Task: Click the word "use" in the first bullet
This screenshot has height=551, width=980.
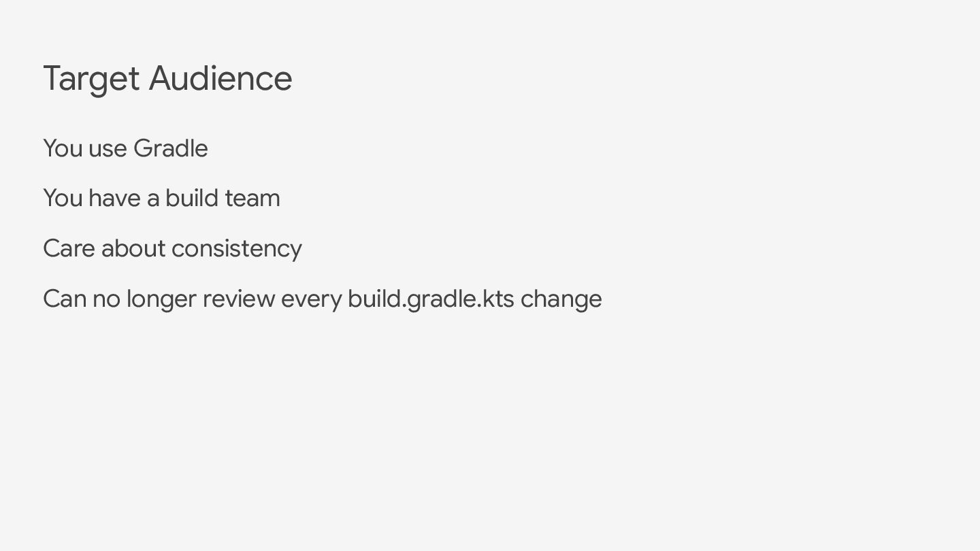Action: (108, 150)
